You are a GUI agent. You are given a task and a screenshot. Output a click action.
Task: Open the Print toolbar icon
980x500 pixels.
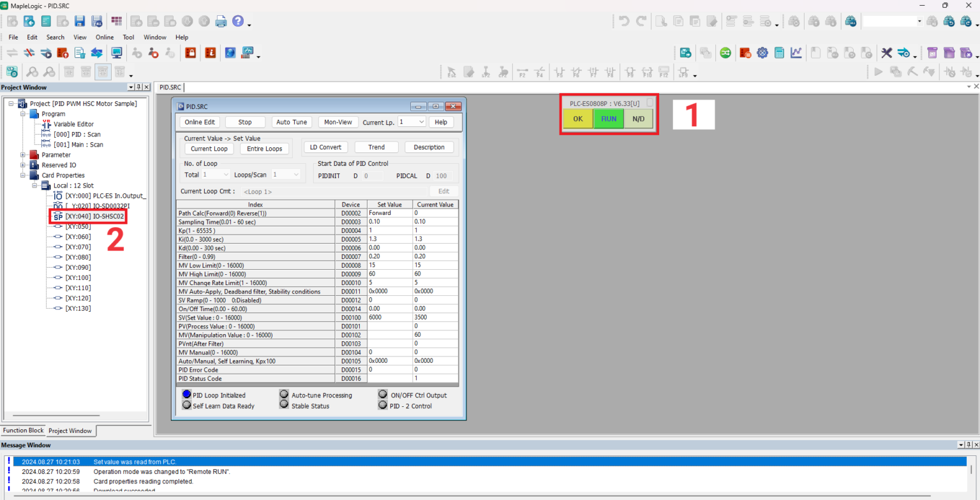pyautogui.click(x=221, y=21)
